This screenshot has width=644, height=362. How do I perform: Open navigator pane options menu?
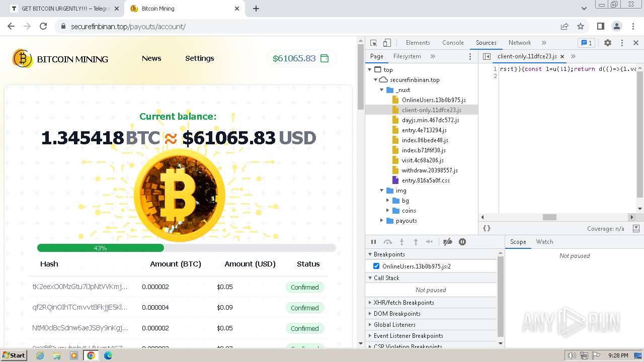(470, 56)
